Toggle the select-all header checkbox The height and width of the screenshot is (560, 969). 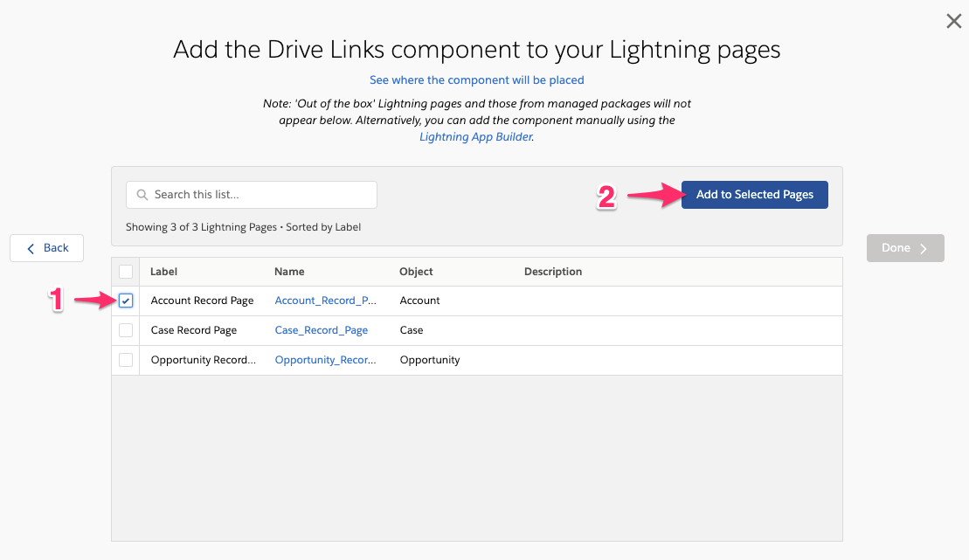pos(126,272)
